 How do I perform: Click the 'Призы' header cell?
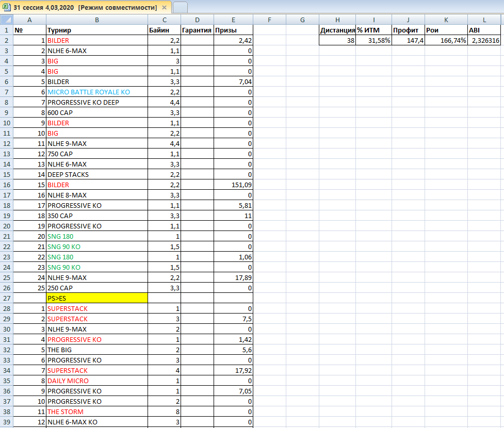pos(233,30)
